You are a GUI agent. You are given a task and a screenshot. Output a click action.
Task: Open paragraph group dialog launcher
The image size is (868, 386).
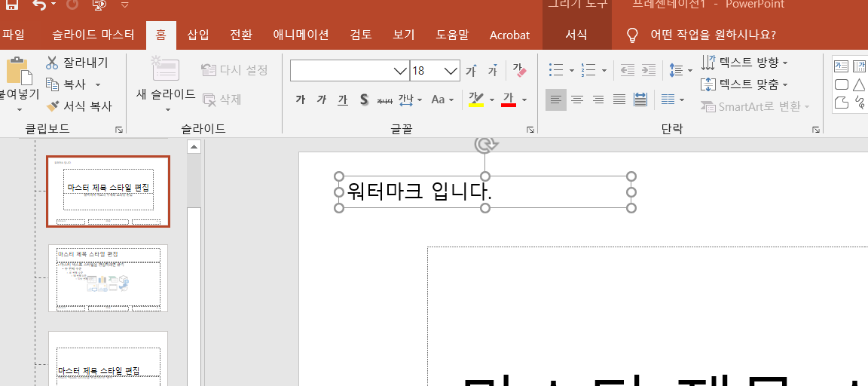click(x=815, y=130)
